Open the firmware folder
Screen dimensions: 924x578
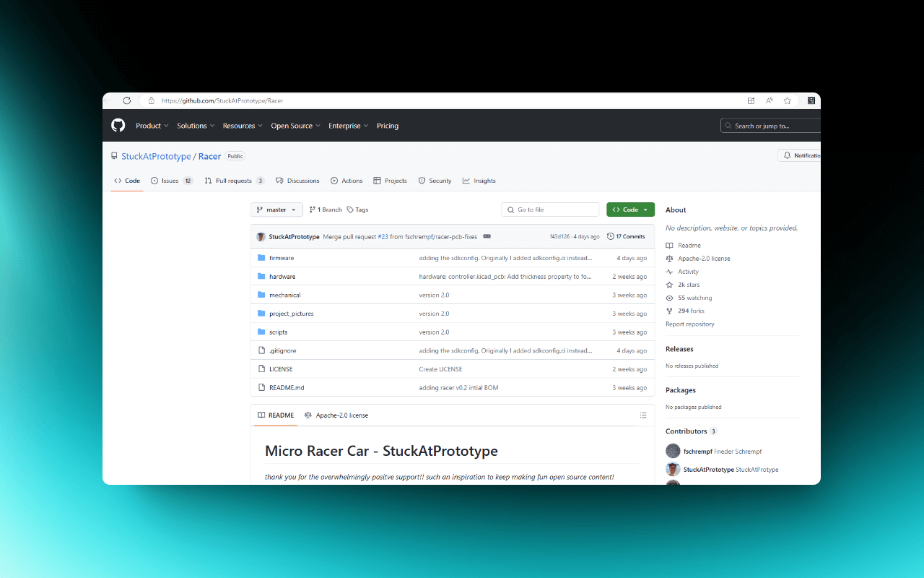(x=282, y=258)
